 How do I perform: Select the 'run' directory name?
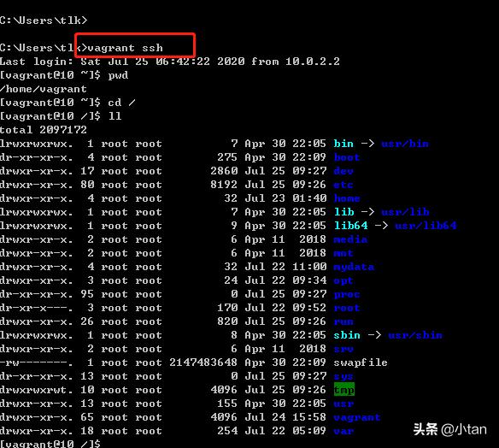[343, 321]
